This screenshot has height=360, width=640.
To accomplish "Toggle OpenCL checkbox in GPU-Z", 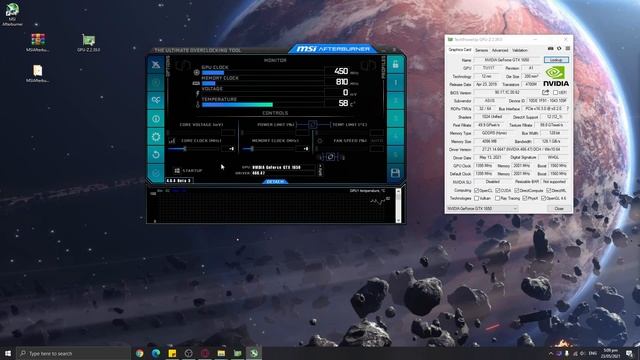I will click(476, 191).
